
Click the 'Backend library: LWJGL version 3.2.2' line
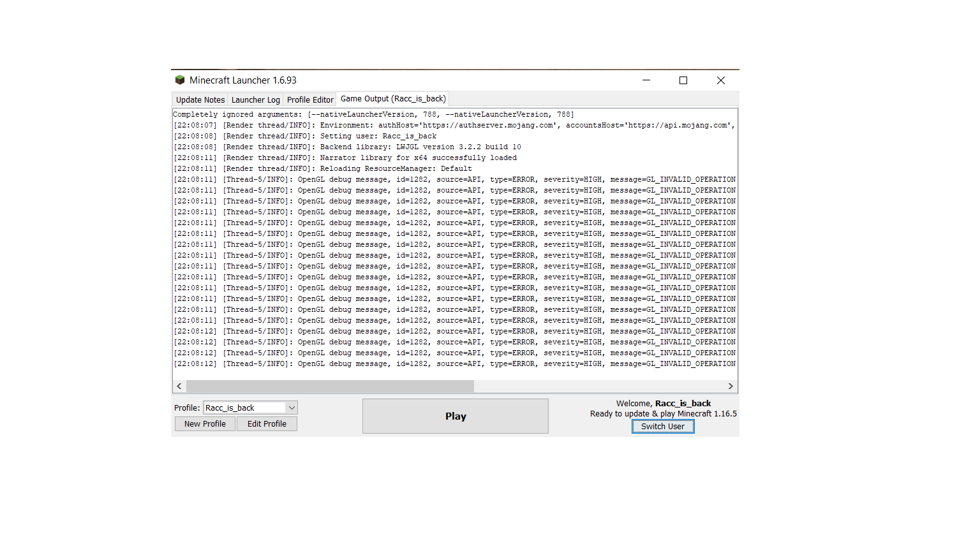[347, 147]
